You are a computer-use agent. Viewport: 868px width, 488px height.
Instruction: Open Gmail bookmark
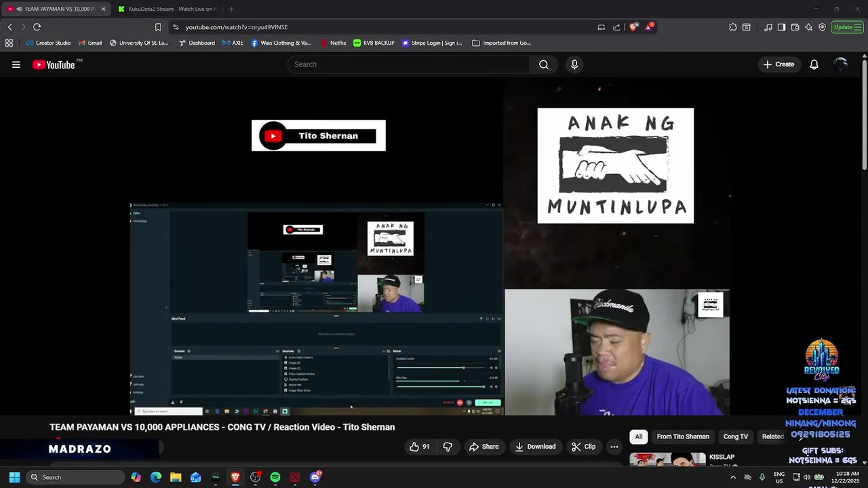(90, 43)
